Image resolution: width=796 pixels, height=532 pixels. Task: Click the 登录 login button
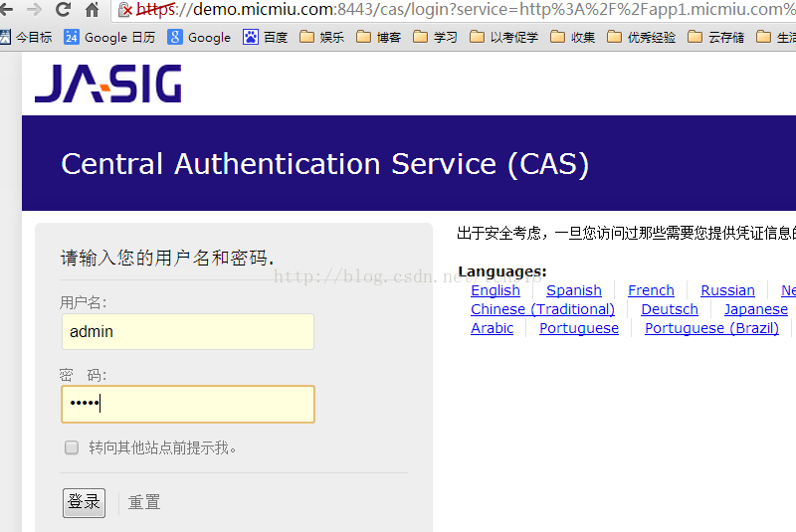[x=84, y=502]
